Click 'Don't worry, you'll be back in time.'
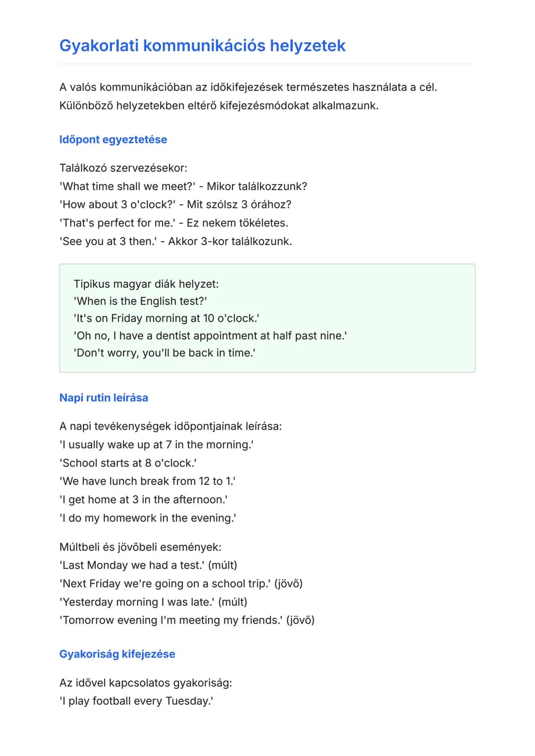 [164, 353]
